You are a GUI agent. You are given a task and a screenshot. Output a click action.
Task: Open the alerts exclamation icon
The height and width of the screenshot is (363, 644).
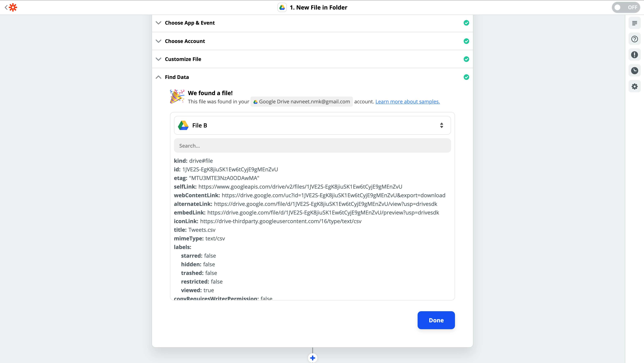click(x=634, y=55)
